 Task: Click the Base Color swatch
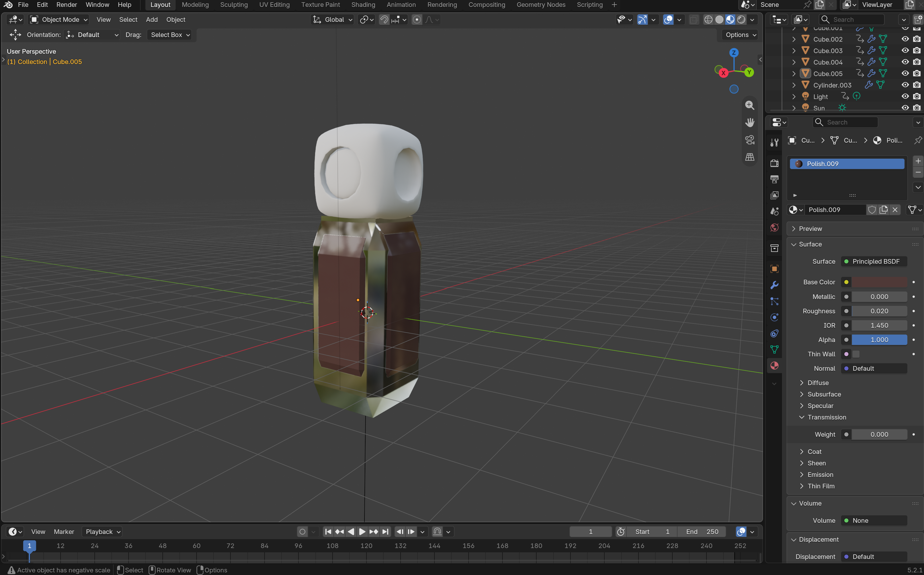click(879, 282)
